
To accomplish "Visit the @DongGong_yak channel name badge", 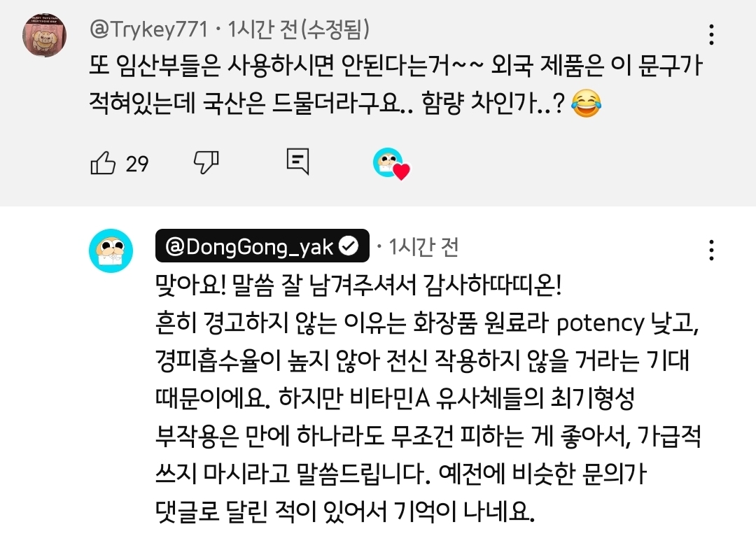I will [x=262, y=246].
